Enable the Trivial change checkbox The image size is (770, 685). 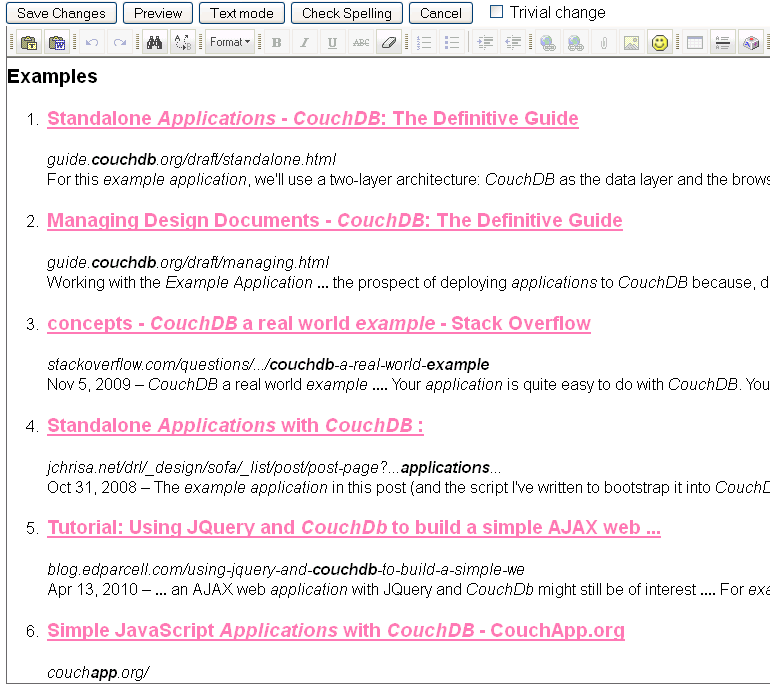tap(497, 12)
